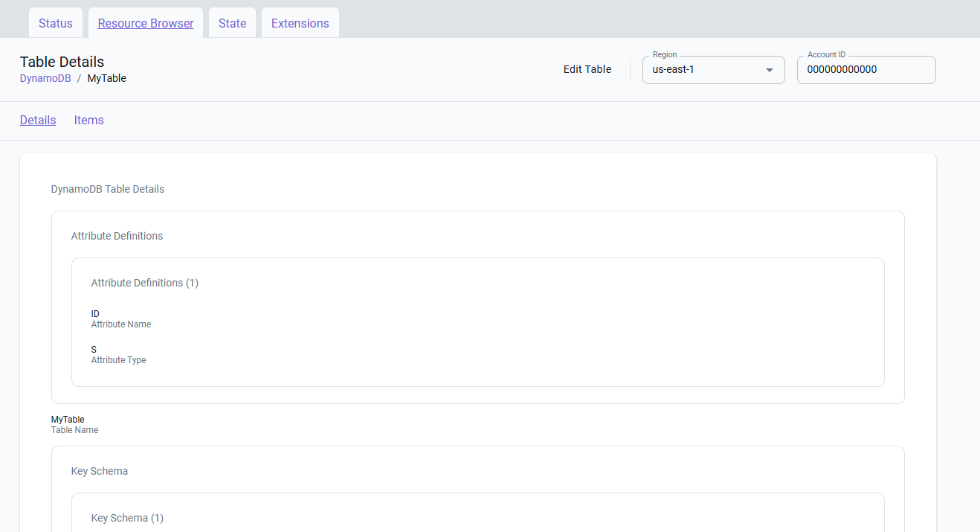Click the S attribute type value
980x532 pixels.
pyautogui.click(x=94, y=350)
